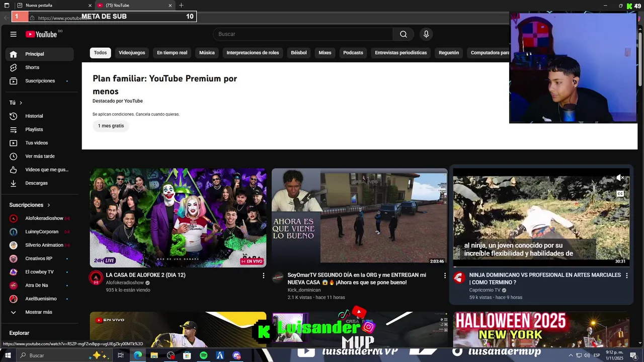Open Videos que me gustan list
The width and height of the screenshot is (644, 362).
(40, 170)
